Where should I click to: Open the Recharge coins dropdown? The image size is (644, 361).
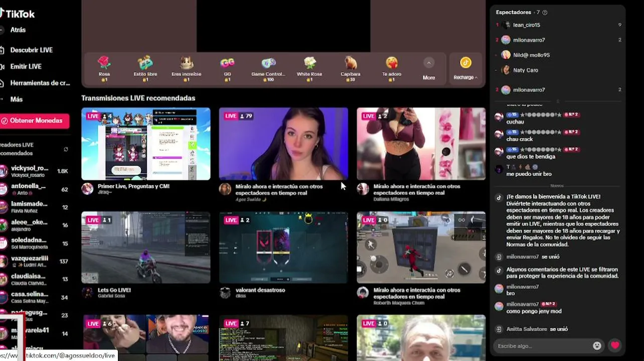465,69
